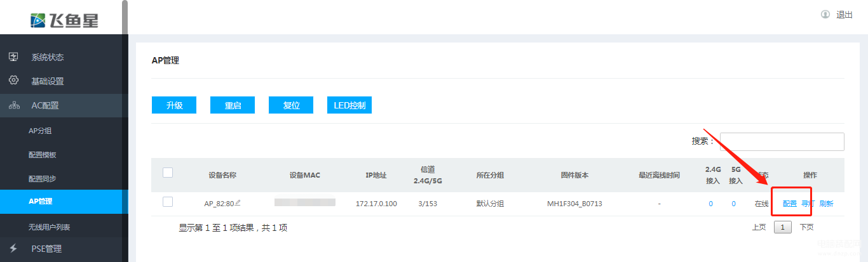Click the pencil edit icon beside AP_82:80
This screenshot has width=868, height=262.
238,203
